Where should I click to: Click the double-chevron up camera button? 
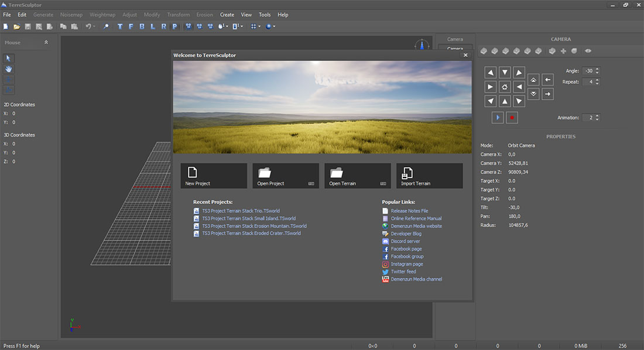pos(533,80)
